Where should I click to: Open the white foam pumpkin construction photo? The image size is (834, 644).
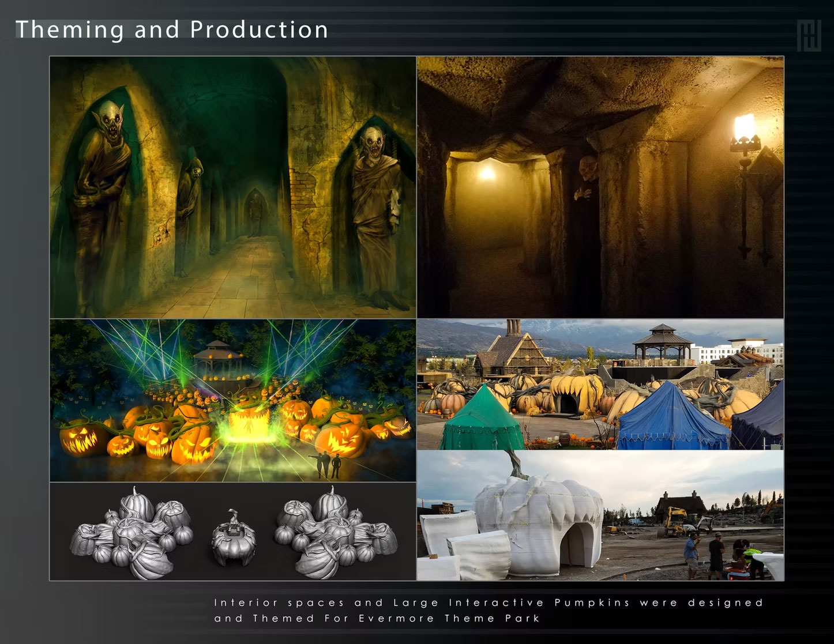tap(600, 515)
